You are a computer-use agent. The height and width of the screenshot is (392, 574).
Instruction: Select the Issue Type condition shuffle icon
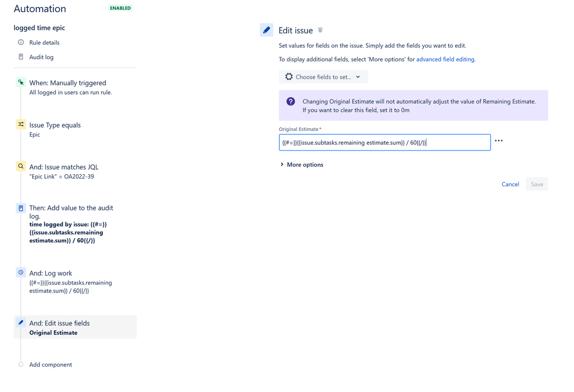pos(21,125)
